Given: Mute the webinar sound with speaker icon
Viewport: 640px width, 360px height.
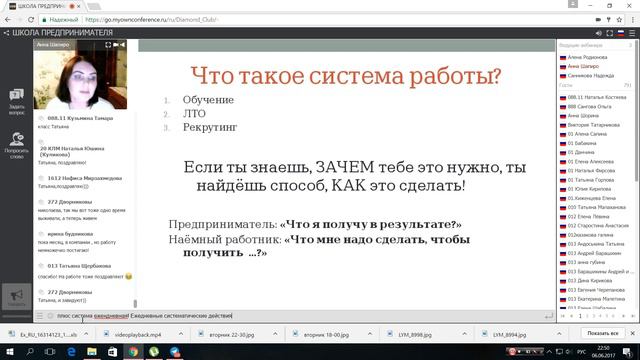Looking at the screenshot, I should (598, 33).
